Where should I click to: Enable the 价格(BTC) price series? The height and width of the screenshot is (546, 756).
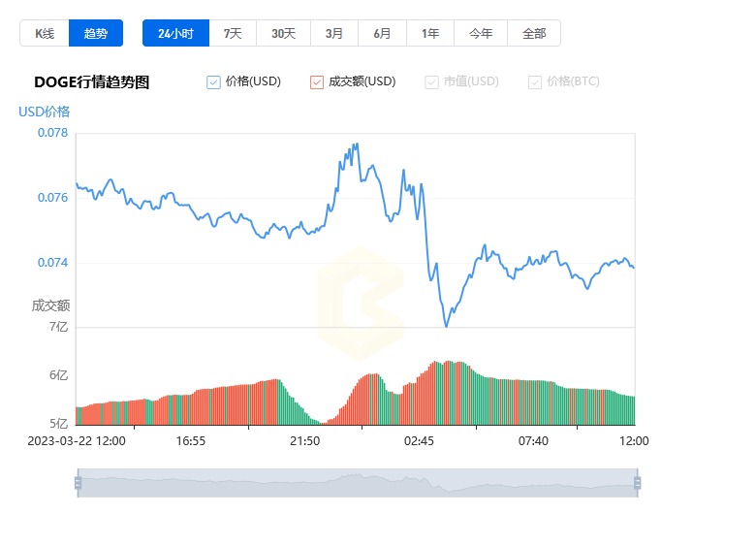click(535, 82)
